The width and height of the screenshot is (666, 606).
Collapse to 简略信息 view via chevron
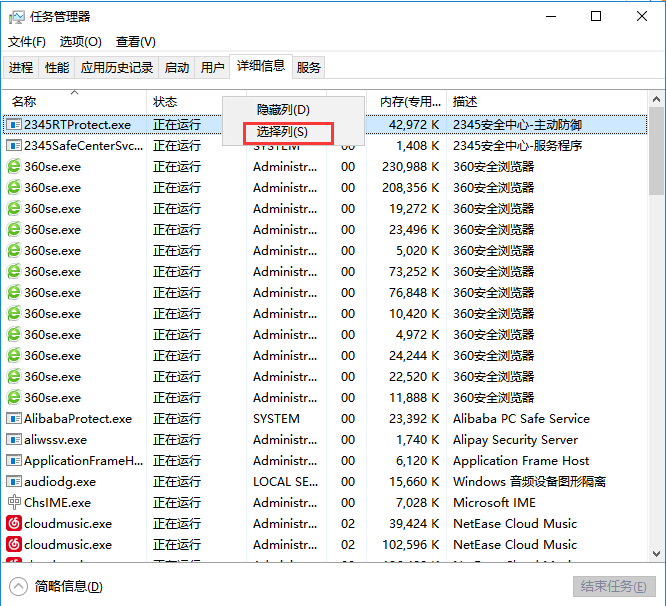tap(18, 587)
